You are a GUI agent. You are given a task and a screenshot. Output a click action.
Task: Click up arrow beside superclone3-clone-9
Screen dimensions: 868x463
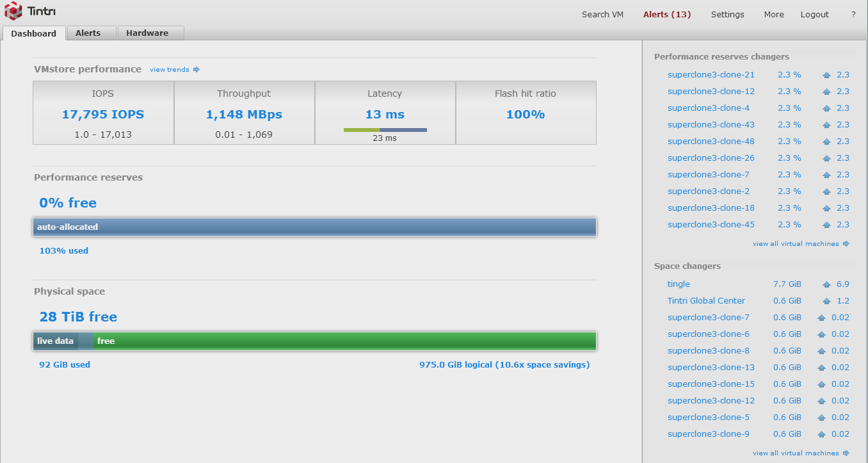(x=821, y=434)
